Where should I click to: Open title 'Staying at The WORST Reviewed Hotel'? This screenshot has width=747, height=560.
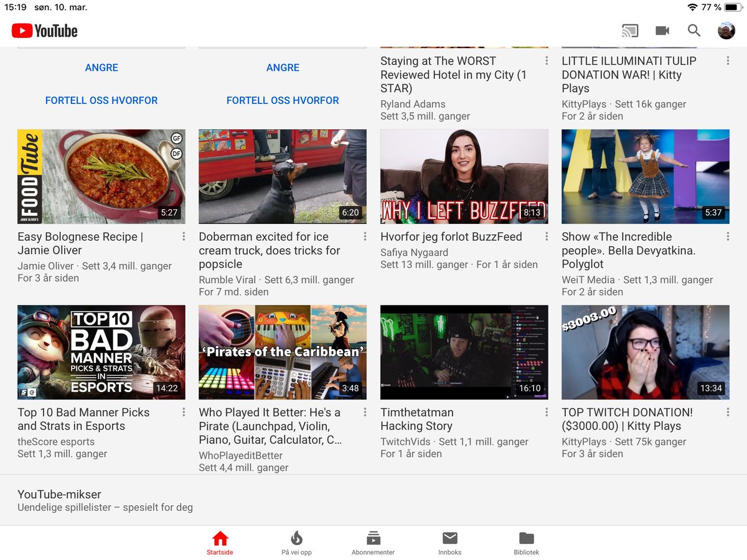coord(454,75)
